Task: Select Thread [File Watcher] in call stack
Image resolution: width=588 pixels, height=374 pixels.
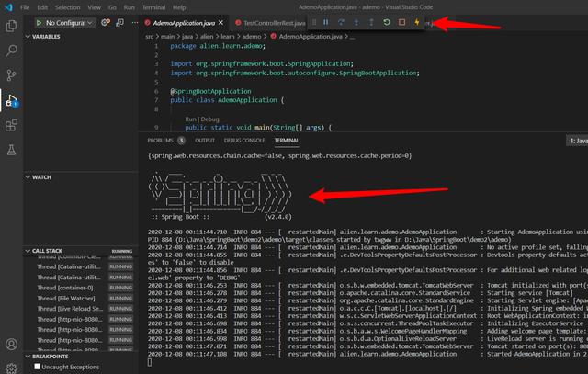Action: click(66, 298)
